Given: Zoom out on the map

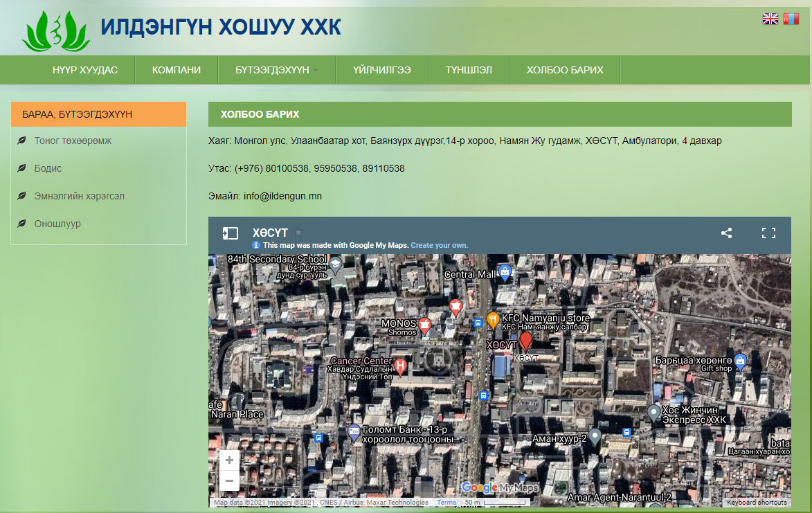Looking at the screenshot, I should 229,480.
